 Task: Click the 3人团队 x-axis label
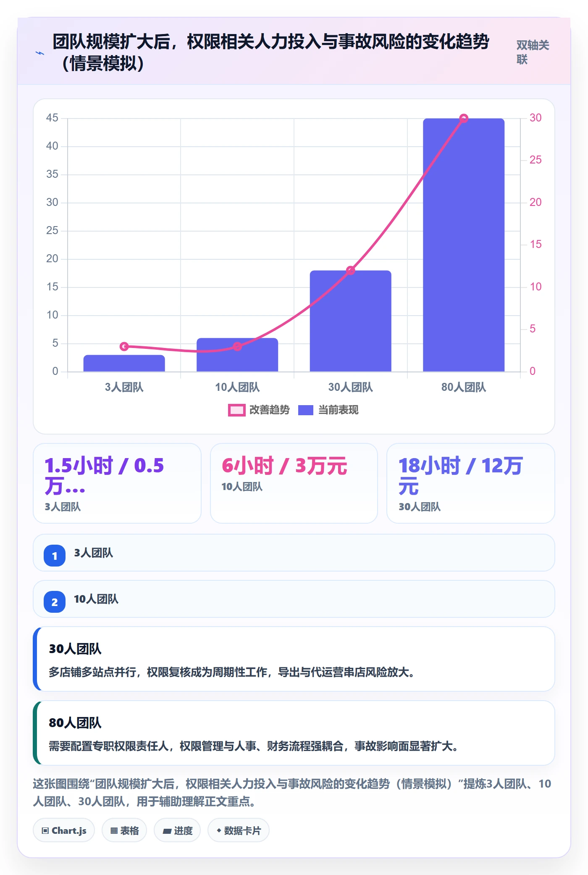124,387
